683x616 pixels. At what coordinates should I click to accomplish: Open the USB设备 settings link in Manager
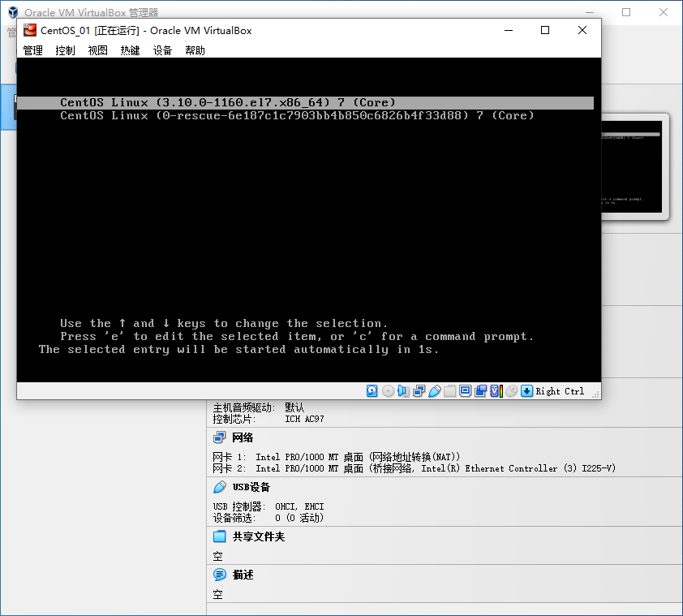coord(251,487)
